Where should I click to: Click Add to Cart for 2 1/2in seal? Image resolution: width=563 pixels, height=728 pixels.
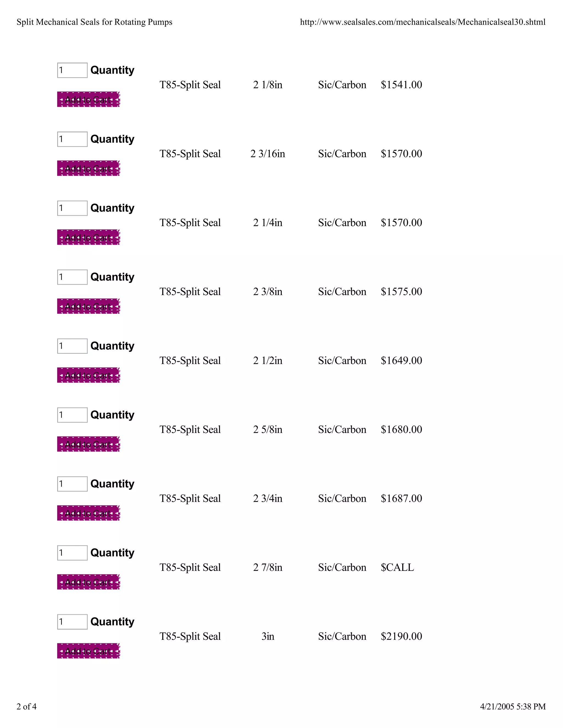(89, 375)
